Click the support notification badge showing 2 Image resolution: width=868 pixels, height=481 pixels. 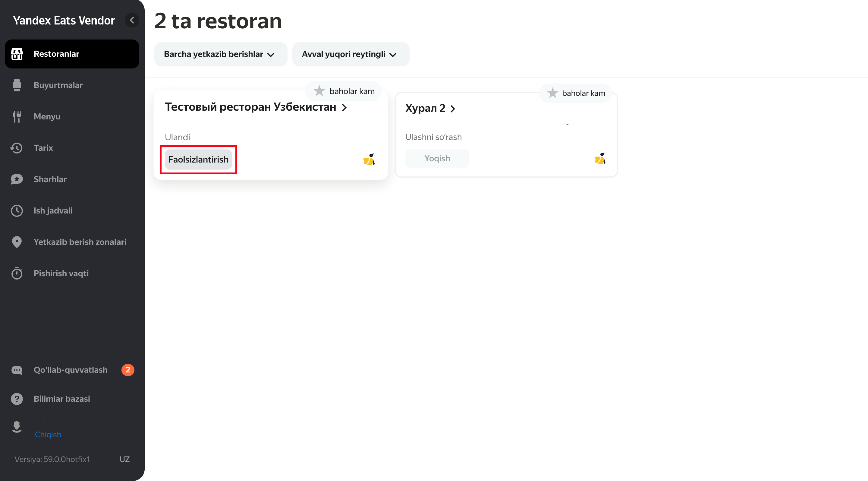(128, 370)
